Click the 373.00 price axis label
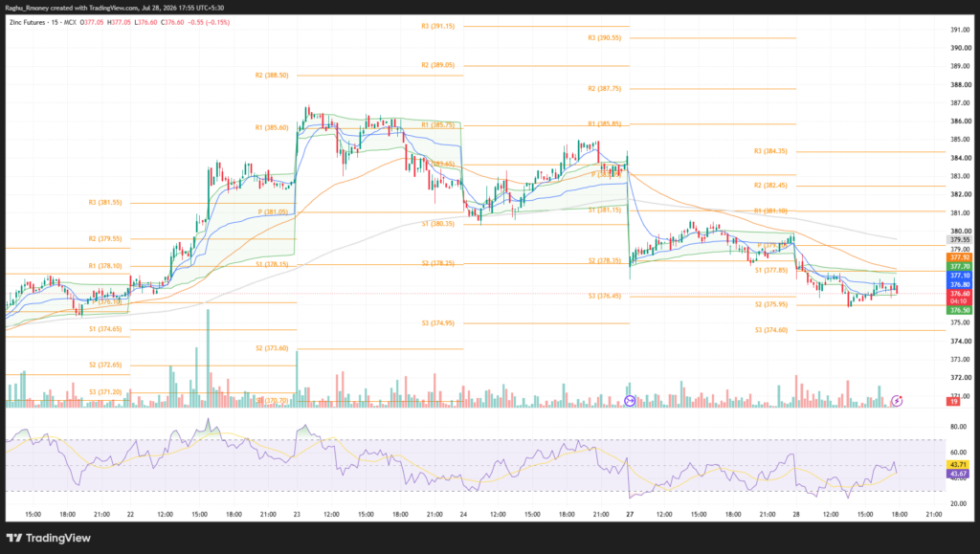The image size is (980, 554). 961,359
